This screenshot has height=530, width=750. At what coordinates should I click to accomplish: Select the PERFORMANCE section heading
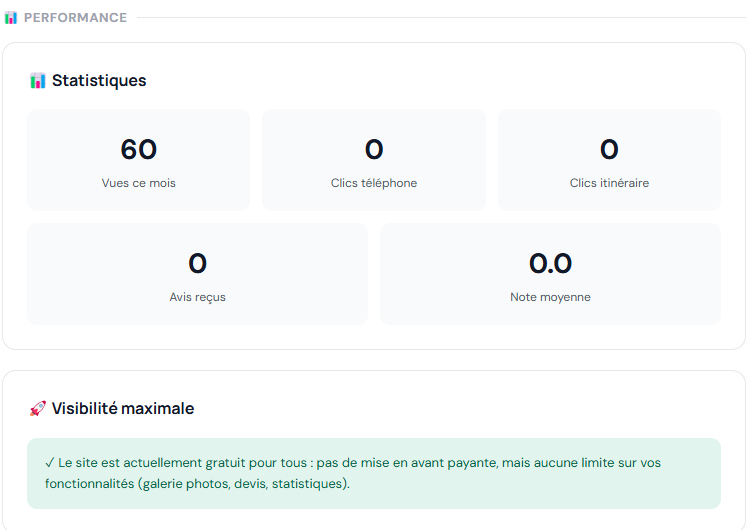[x=75, y=18]
